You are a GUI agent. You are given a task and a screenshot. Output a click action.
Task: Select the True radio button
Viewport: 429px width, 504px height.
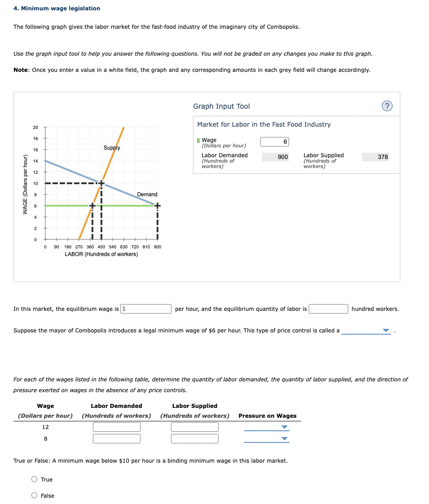34,479
